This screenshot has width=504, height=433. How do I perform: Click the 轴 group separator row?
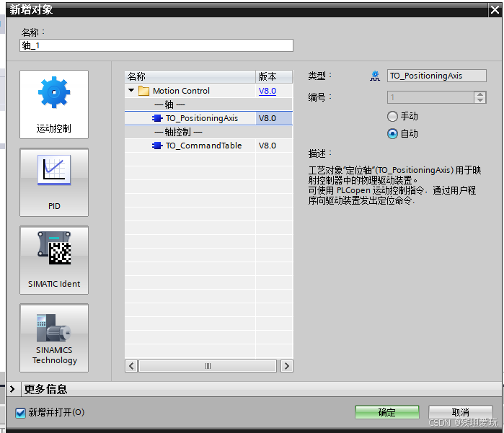coord(208,104)
